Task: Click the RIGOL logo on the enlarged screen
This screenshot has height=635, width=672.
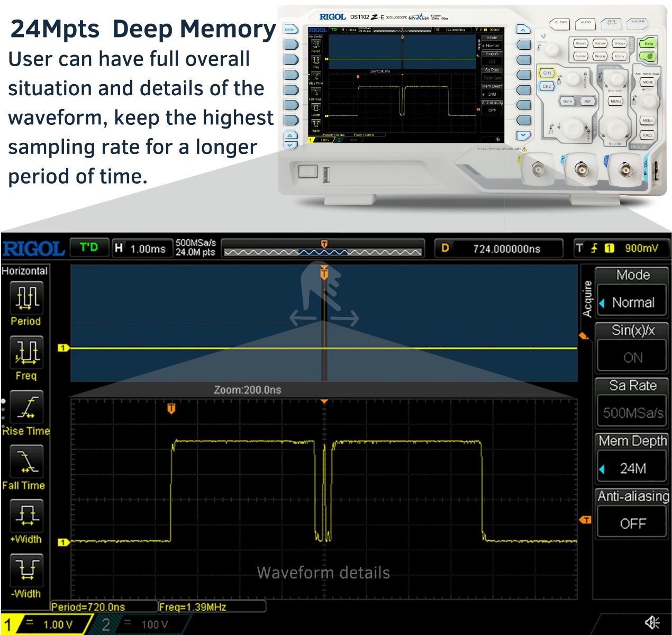Action: pos(34,248)
